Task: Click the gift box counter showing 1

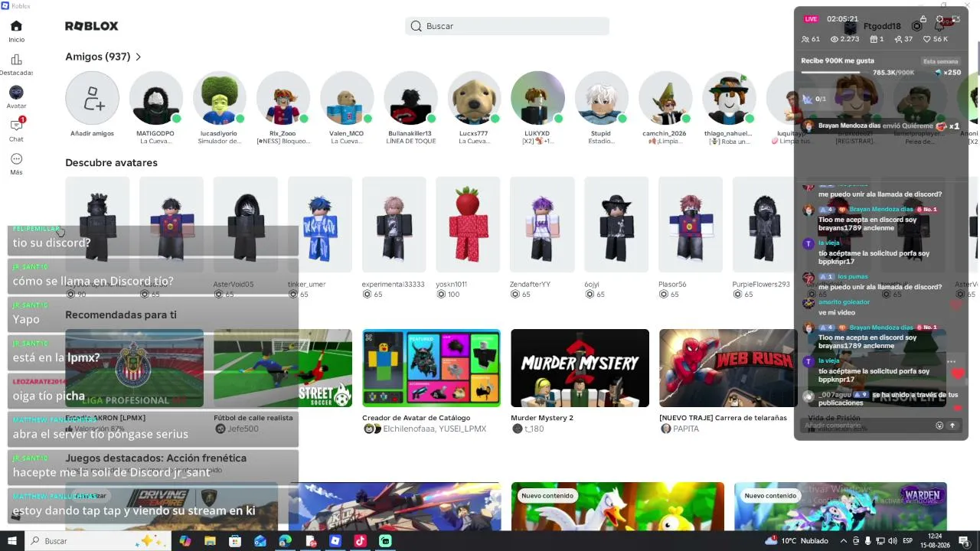Action: point(877,39)
